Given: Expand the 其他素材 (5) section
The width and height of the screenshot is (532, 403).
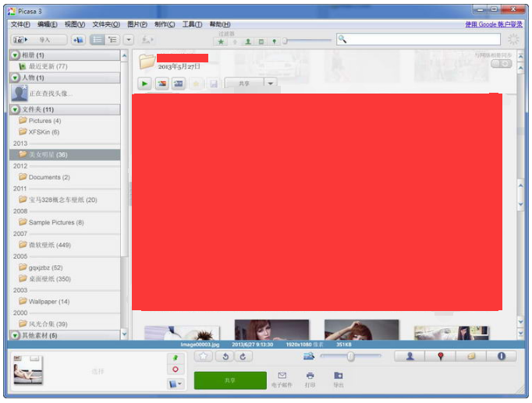Looking at the screenshot, I should point(15,335).
